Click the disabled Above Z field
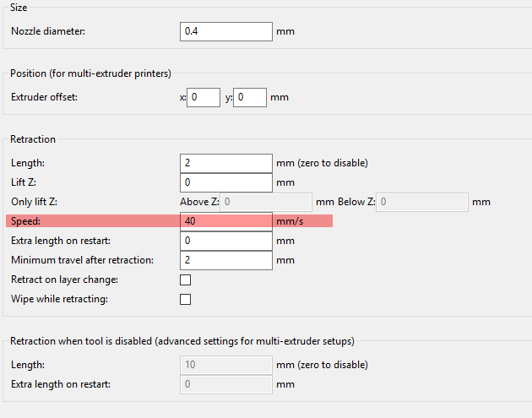The height and width of the screenshot is (418, 532). click(x=267, y=202)
